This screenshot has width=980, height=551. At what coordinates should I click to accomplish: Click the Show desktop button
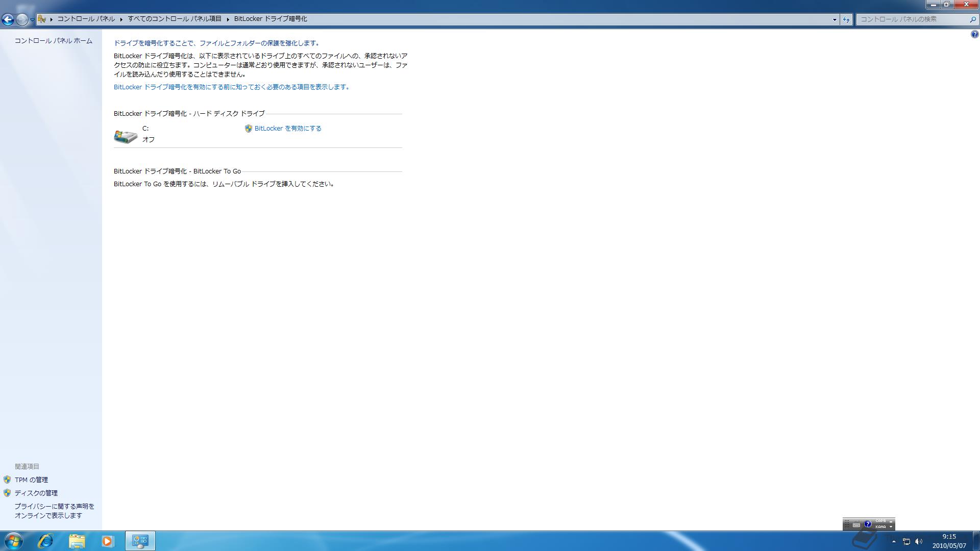point(976,541)
